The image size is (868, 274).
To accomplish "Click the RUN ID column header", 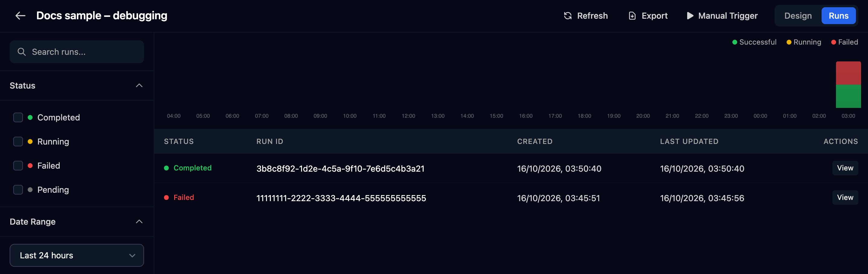I will tap(269, 142).
